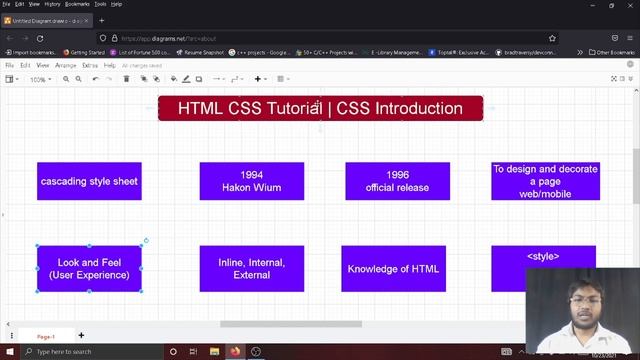Image resolution: width=640 pixels, height=360 pixels.
Task: Click the Fullscreen icon in diagram toolbar
Action: (613, 79)
